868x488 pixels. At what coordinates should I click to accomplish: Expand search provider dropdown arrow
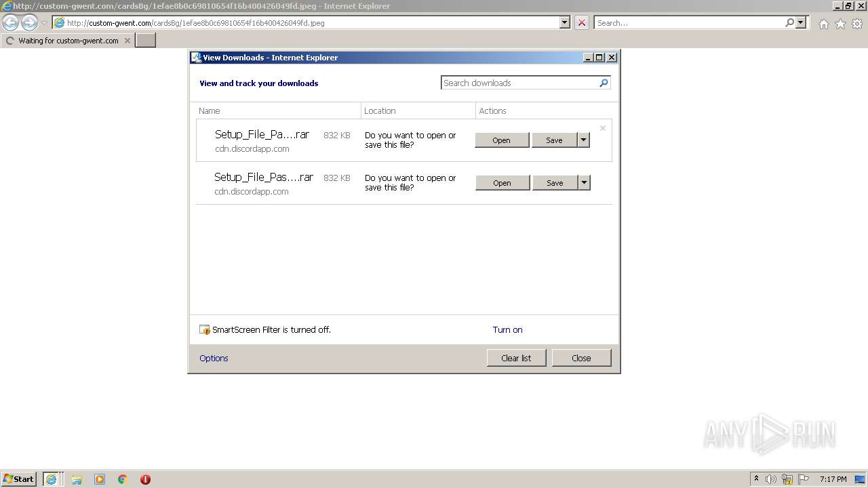[801, 22]
